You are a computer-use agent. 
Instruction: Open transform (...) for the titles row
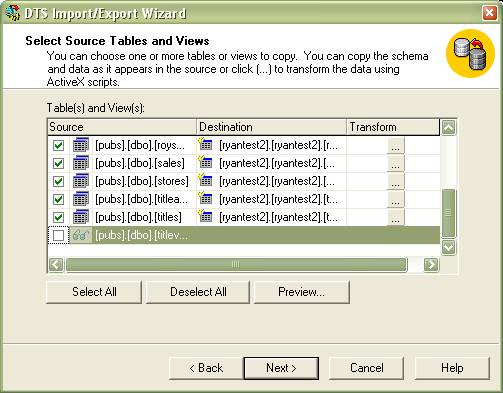396,218
